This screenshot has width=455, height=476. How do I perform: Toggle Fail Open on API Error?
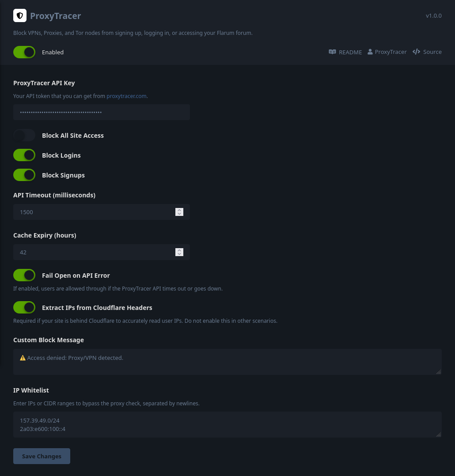(x=24, y=275)
